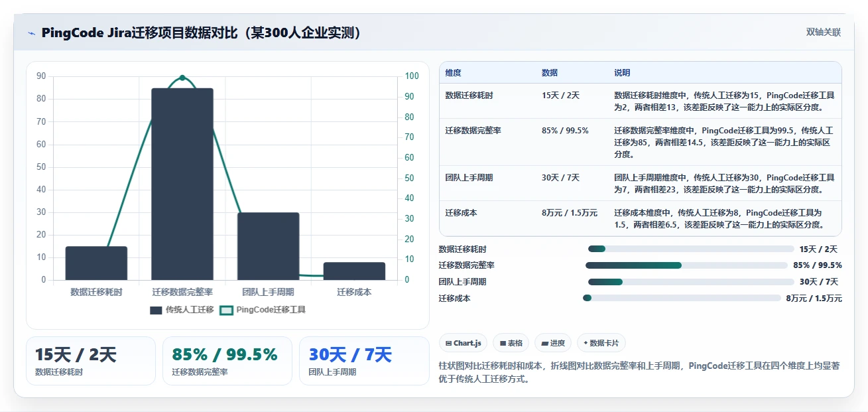Toggle the 传统人工迁移 legend swatch
The height and width of the screenshot is (412, 868).
coord(156,310)
